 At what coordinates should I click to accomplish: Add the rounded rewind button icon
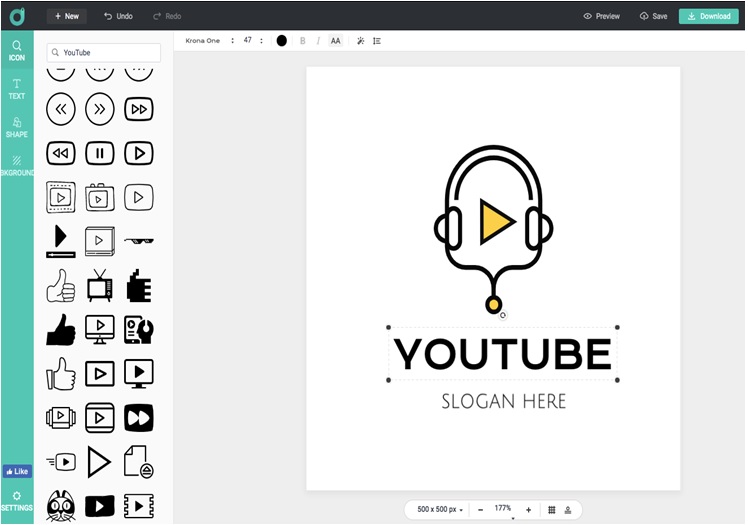61,153
